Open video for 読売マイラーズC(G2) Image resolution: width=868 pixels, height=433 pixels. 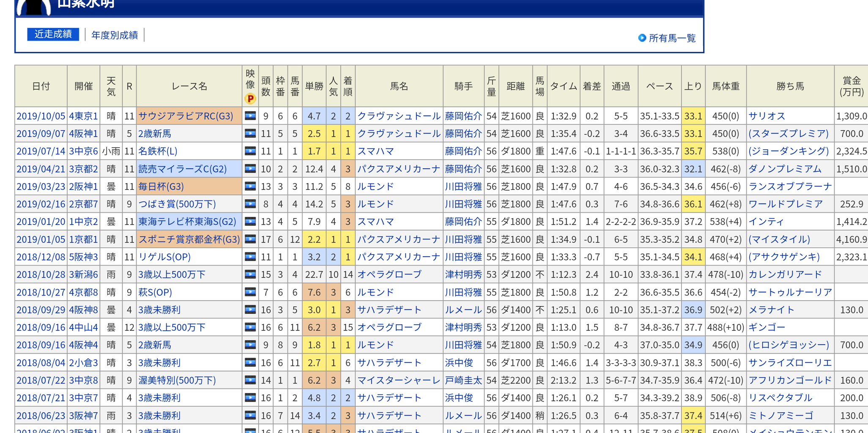pos(250,169)
